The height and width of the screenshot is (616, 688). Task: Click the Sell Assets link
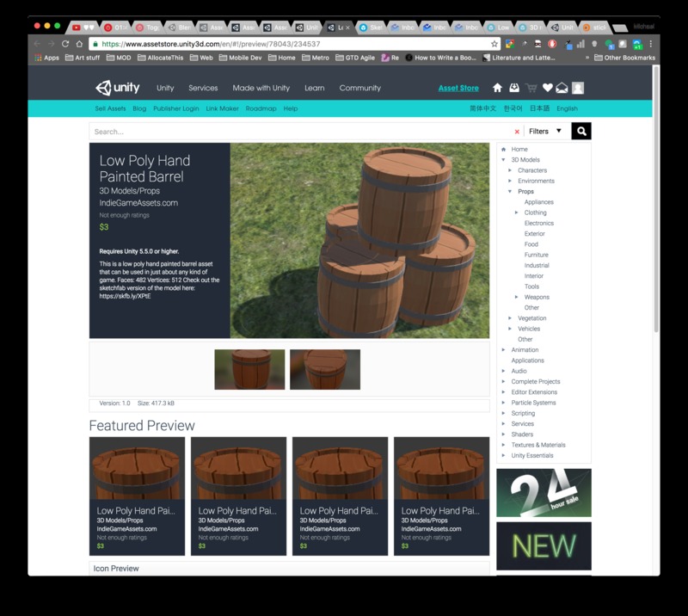pos(110,108)
